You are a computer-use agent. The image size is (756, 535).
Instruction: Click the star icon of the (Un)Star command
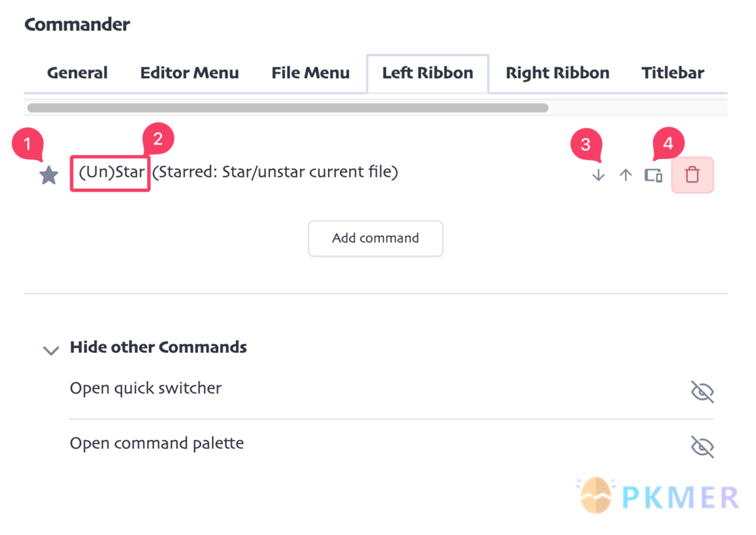49,175
